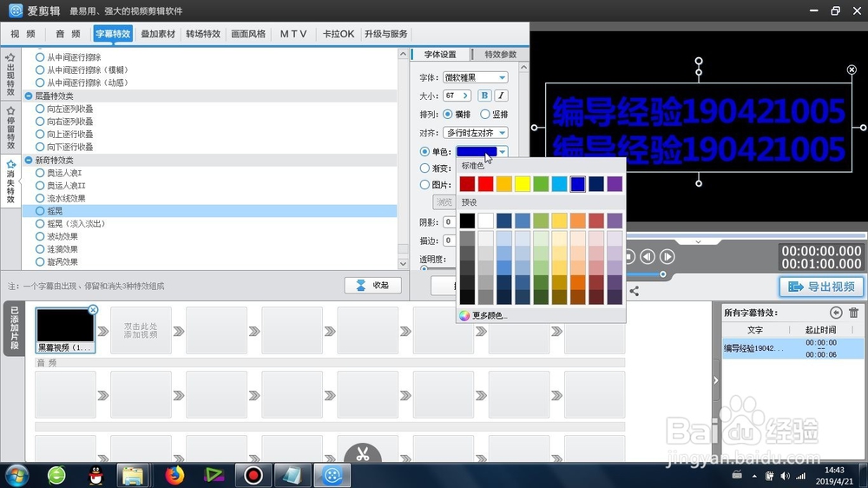Remove the 黑幕视频 clip with its X badge

tap(93, 310)
